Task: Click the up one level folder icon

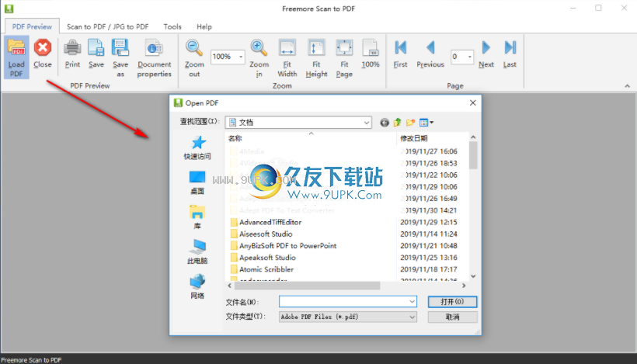Action: [x=397, y=123]
